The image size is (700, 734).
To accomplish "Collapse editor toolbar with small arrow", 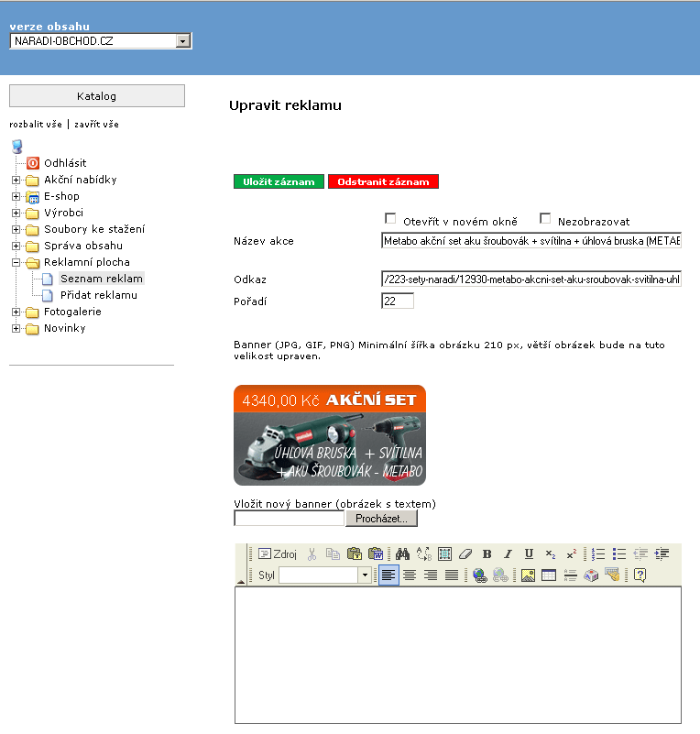I will tap(241, 582).
